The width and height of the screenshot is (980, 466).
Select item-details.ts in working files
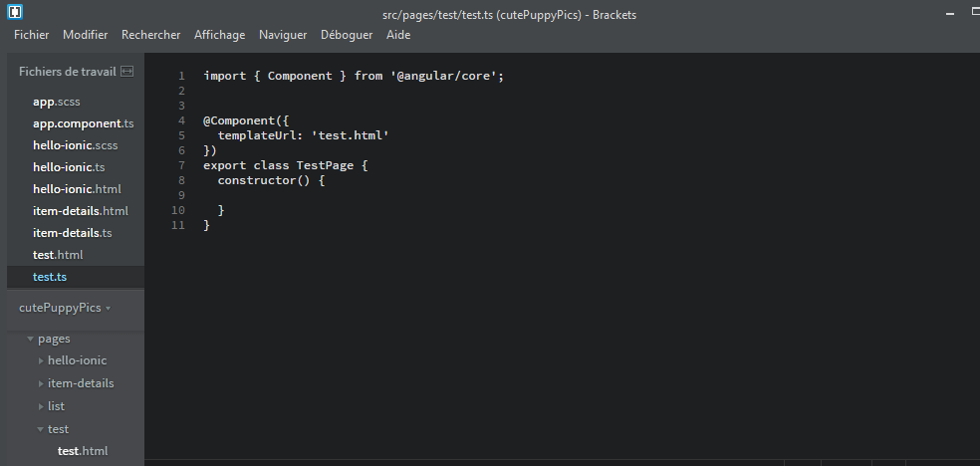pos(73,233)
